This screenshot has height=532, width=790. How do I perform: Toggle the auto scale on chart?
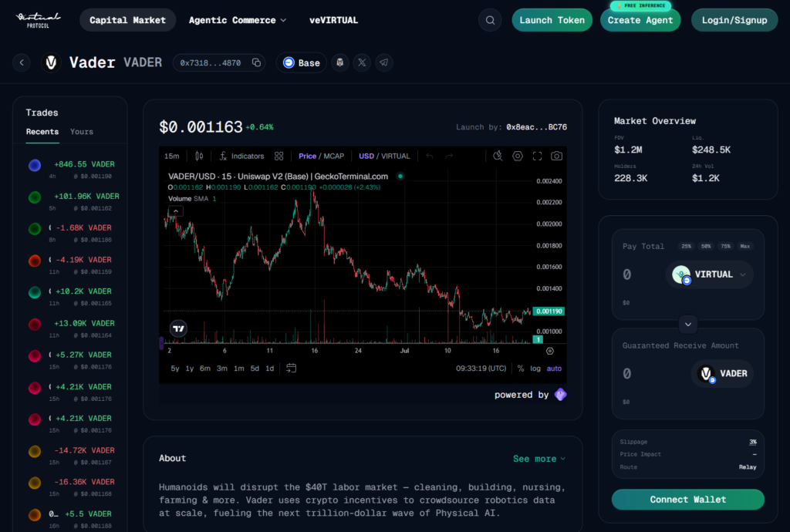(554, 369)
